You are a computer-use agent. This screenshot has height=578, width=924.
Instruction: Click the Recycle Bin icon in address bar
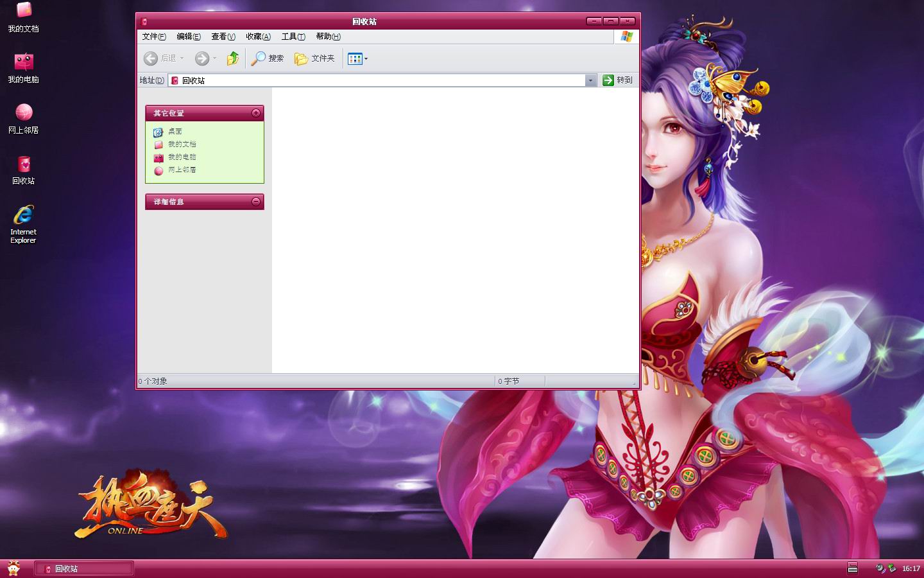[x=175, y=80]
